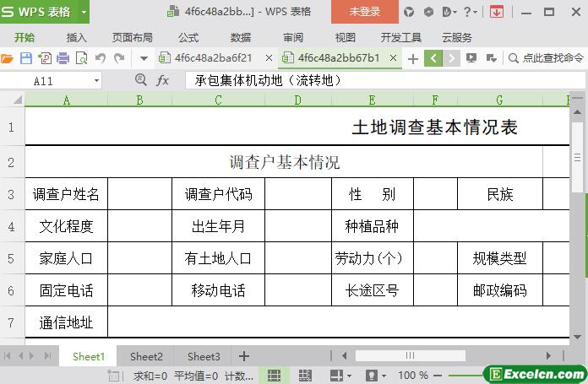
Task: Select row 4 header
Action: click(11, 226)
